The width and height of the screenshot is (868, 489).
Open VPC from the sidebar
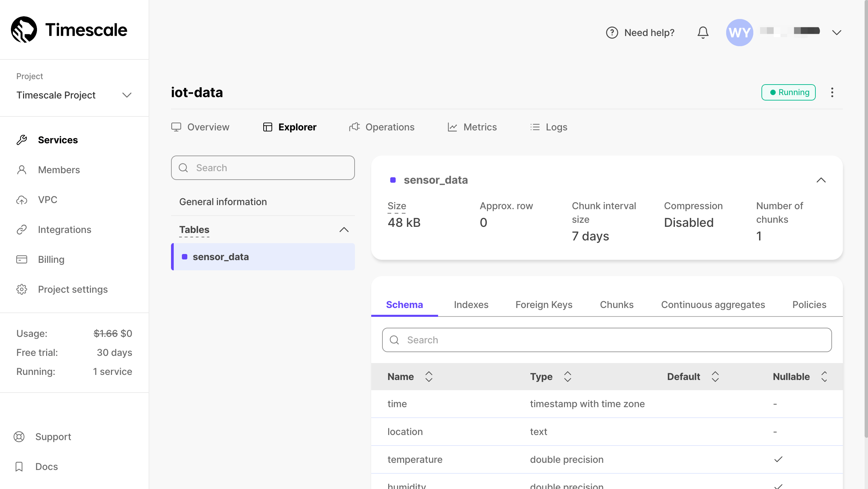point(48,200)
